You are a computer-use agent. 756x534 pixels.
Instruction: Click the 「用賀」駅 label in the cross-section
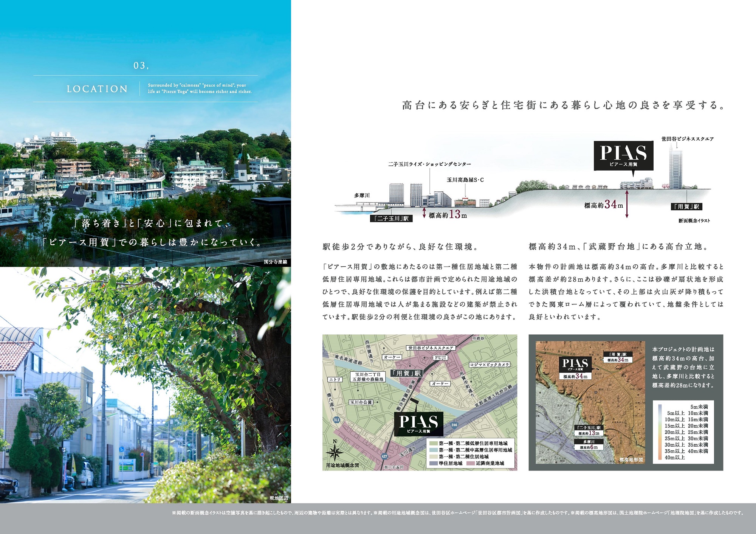click(686, 206)
